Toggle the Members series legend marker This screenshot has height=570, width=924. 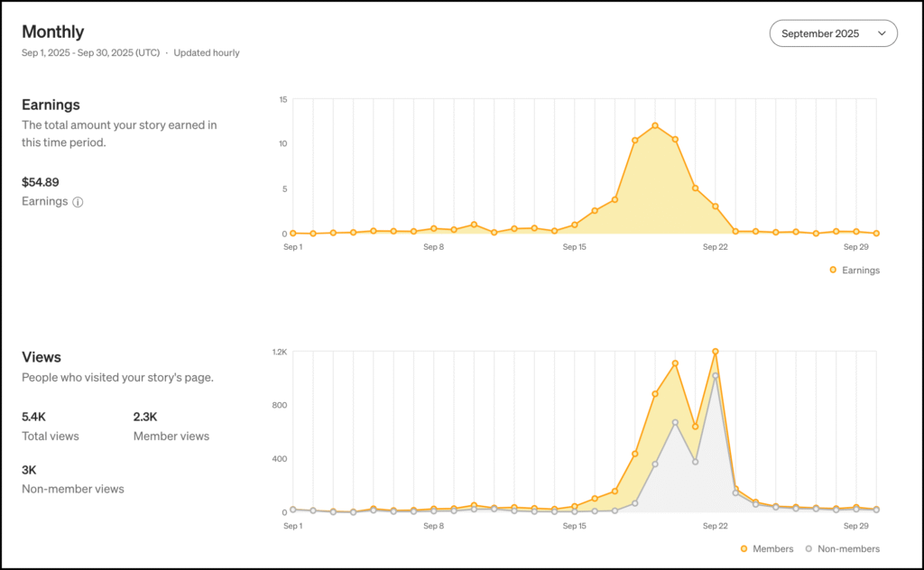point(744,548)
